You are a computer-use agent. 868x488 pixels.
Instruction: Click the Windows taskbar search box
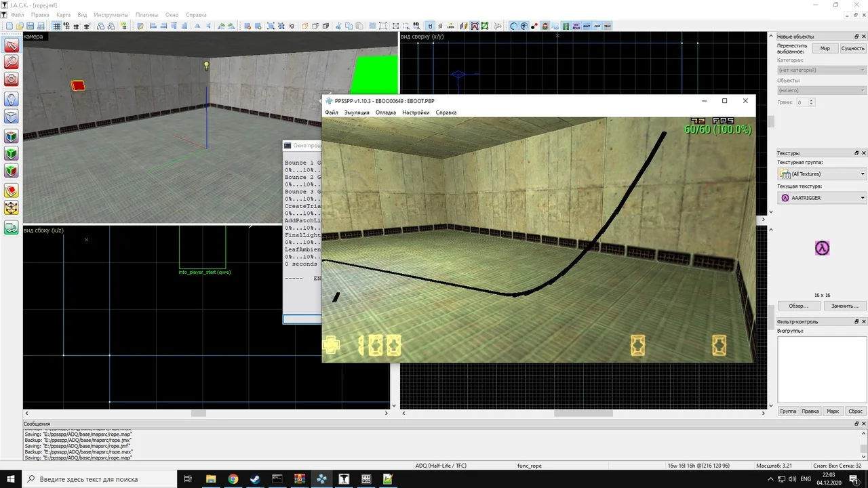click(x=100, y=479)
